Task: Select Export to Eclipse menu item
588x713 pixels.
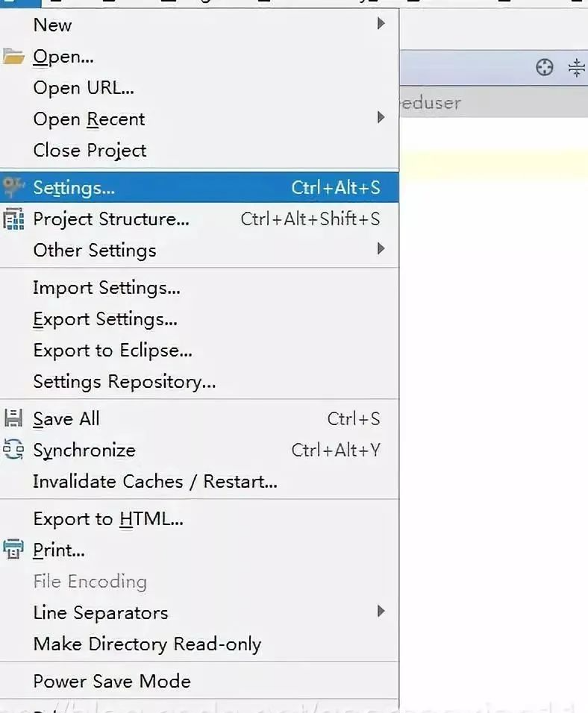Action: pos(199,351)
